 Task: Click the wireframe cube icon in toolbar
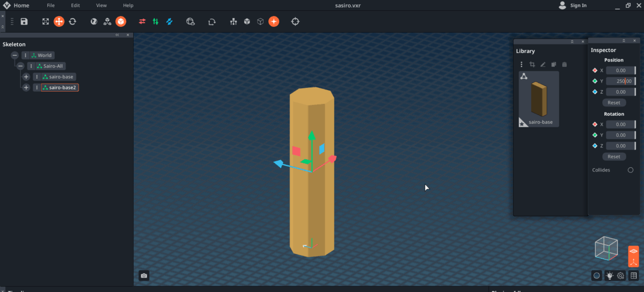[260, 21]
